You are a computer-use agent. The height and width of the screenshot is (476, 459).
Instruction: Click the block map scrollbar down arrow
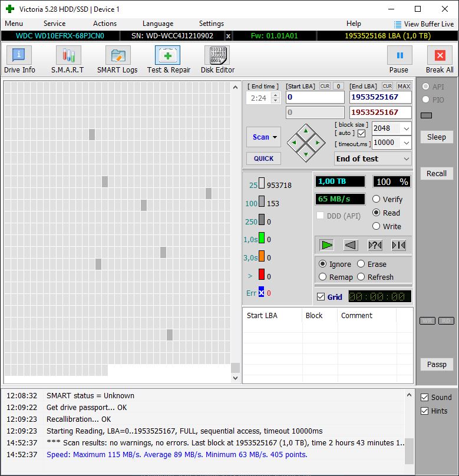235,378
